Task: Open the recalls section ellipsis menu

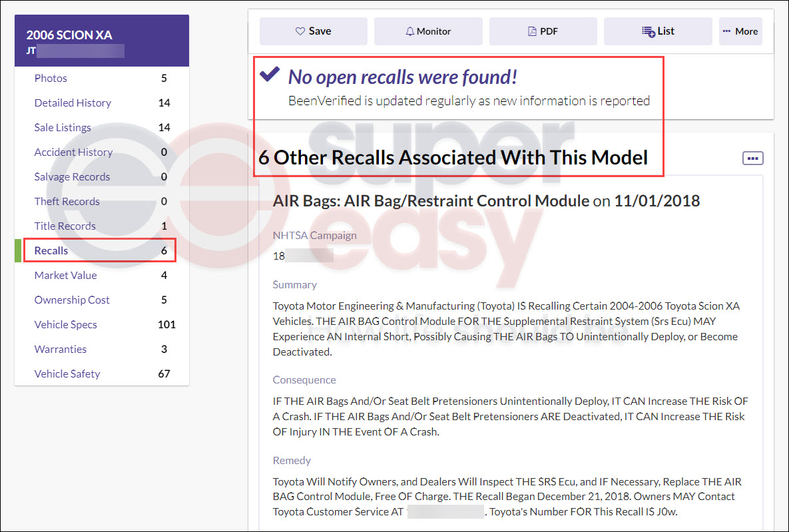Action: [753, 158]
